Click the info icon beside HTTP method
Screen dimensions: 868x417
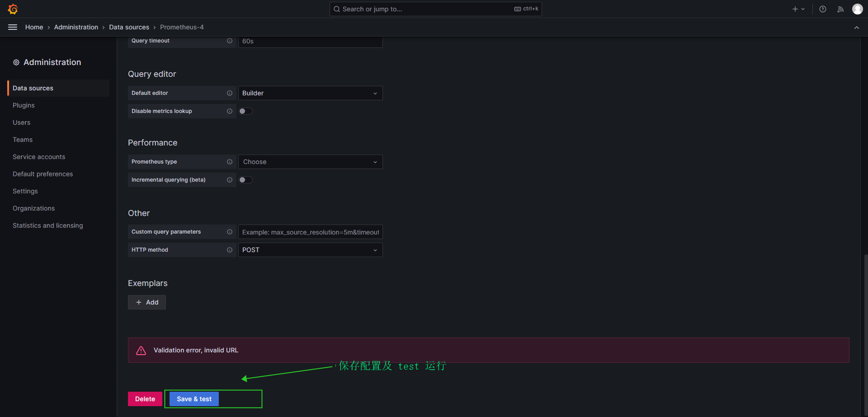pyautogui.click(x=230, y=250)
